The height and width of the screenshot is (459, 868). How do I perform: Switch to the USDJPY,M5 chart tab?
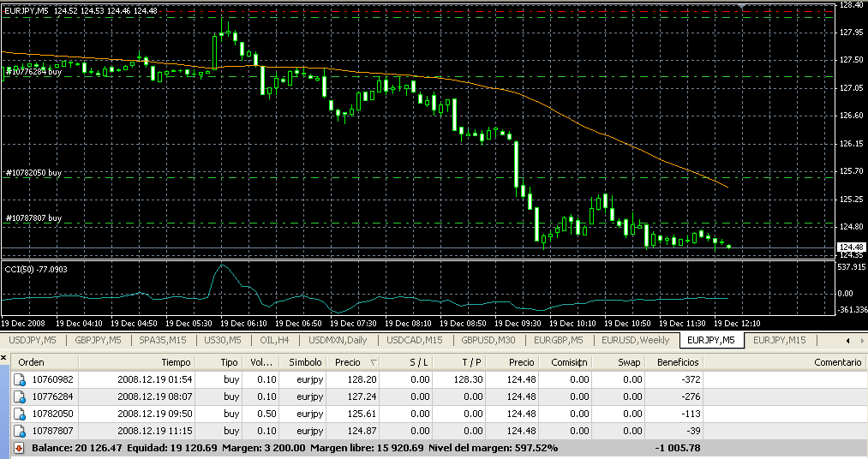33,341
